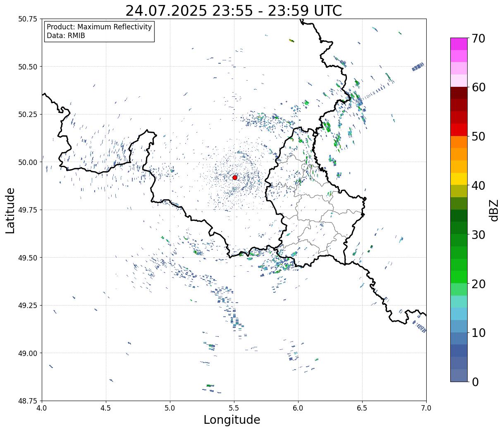Click the orange colorbar swatch below 50
The height and width of the screenshot is (430, 504).
(x=459, y=142)
